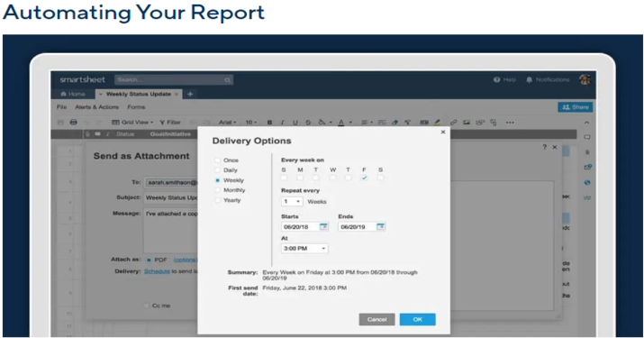Apply italic formatting from toolbar
644x338 pixels.
(282, 122)
